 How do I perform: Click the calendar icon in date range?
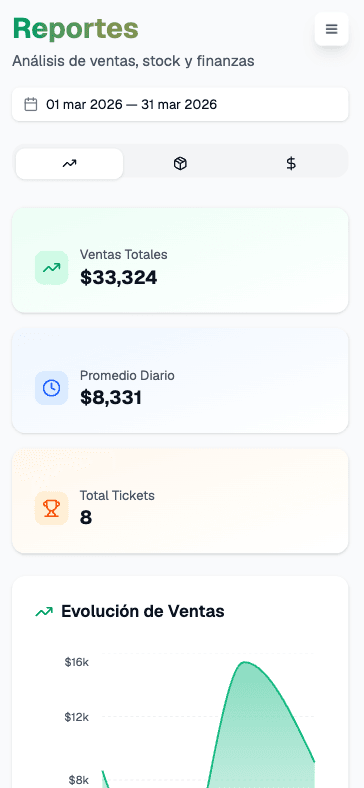pyautogui.click(x=31, y=105)
